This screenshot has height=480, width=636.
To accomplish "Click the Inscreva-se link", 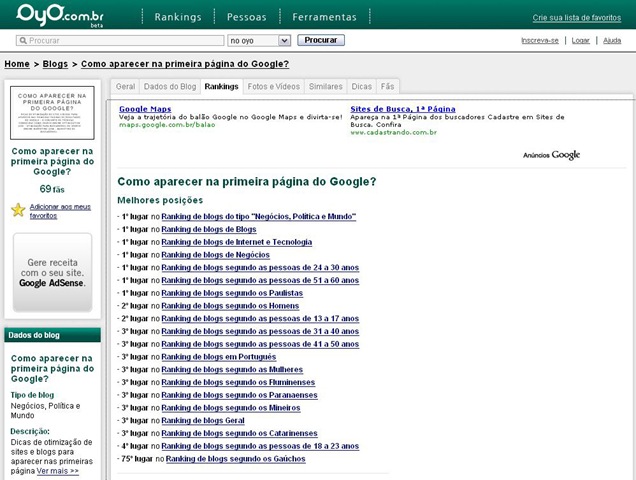I will (540, 41).
